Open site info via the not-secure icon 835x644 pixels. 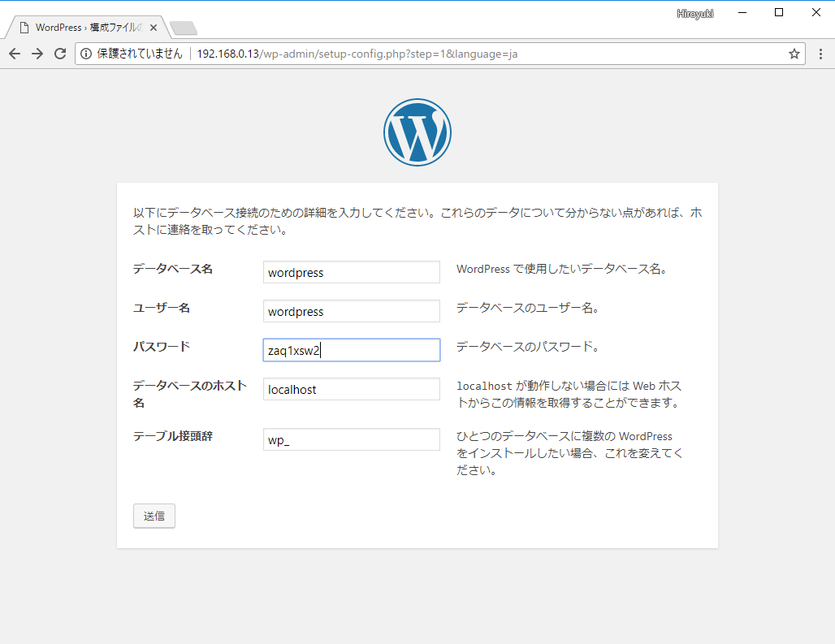[86, 54]
